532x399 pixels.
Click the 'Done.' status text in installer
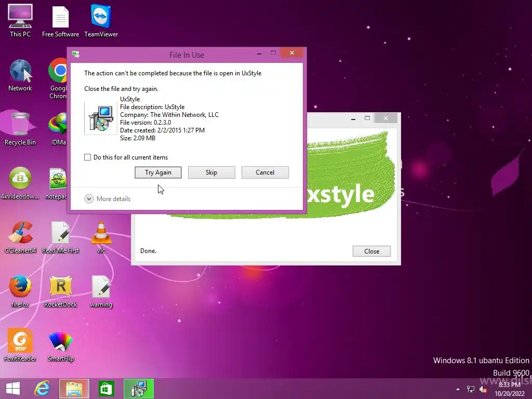point(148,251)
